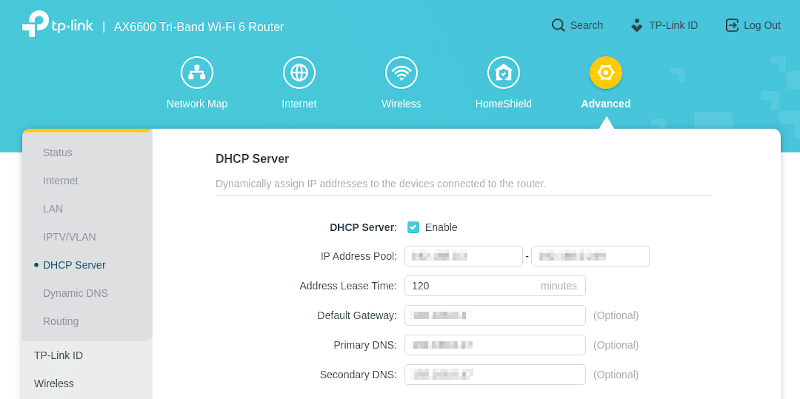Open LAN in the sidebar
Screen dimensions: 800x399
pos(53,209)
